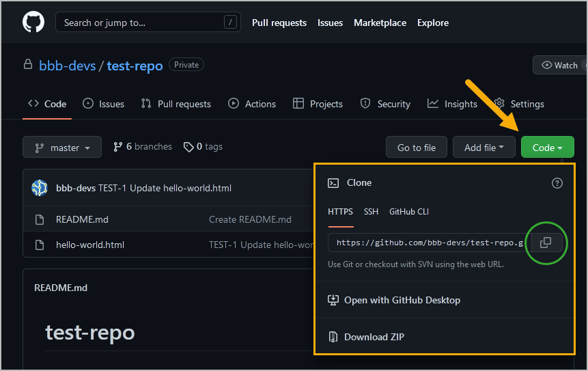
Task: Open the master branch dropdown
Action: 62,147
